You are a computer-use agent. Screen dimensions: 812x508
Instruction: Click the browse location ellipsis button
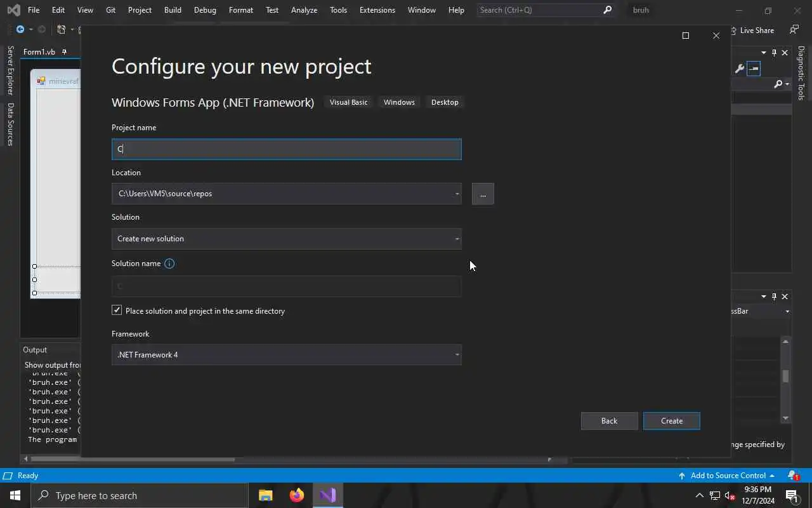483,194
